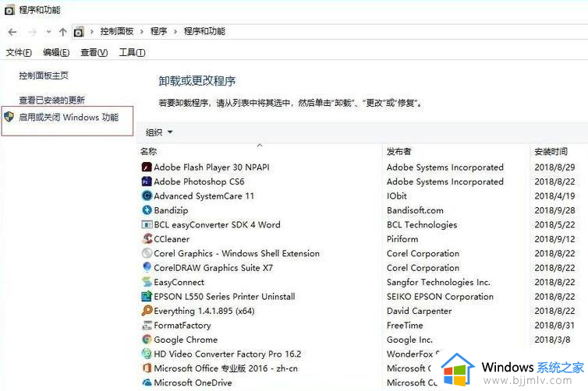Click the BCL easyConverter SDK icon
The width and height of the screenshot is (588, 391).
(x=147, y=224)
